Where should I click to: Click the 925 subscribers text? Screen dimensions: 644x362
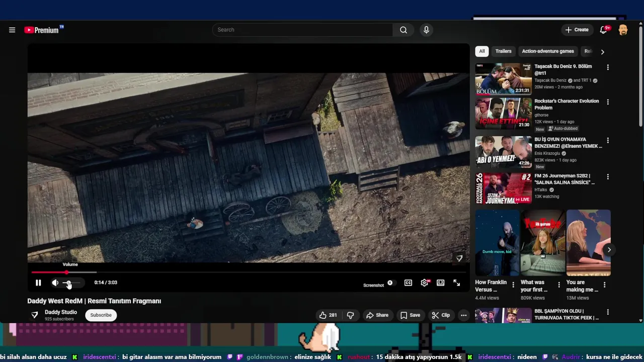click(59, 319)
